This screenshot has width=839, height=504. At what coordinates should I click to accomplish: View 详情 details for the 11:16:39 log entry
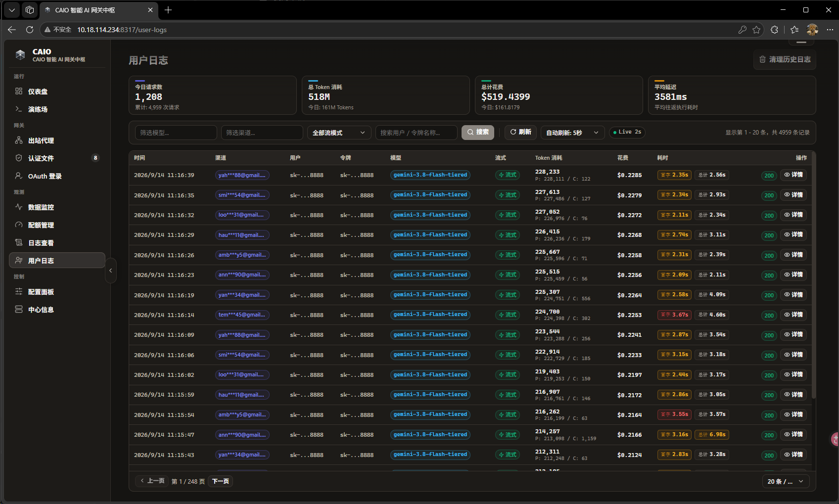tap(793, 175)
